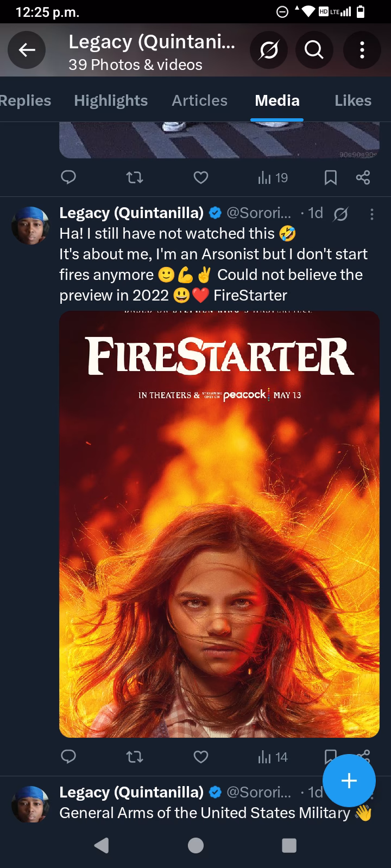Open the three-dot profile overflow menu
The image size is (391, 868).
click(x=362, y=50)
